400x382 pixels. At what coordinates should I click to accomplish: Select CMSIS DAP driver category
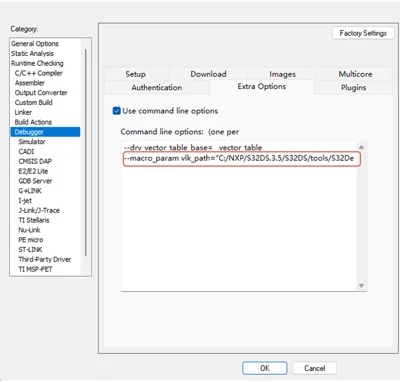click(35, 161)
